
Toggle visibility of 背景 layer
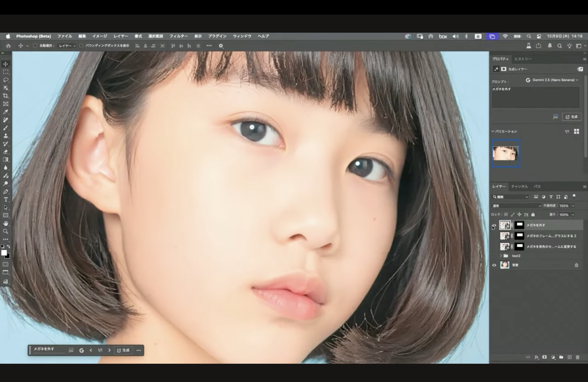pos(494,265)
